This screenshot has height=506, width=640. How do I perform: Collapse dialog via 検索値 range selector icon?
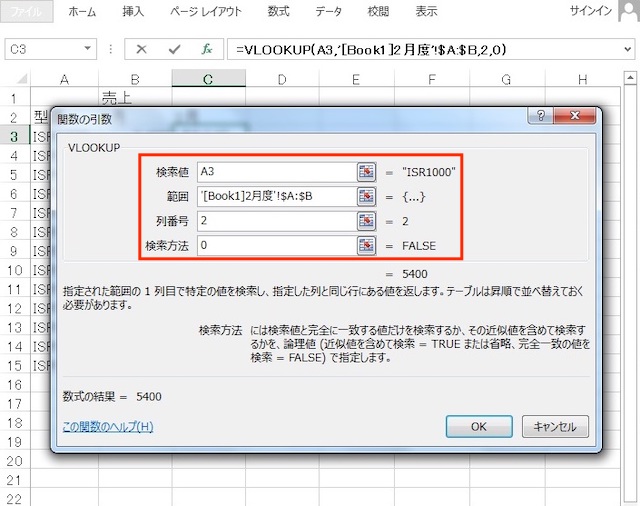tap(366, 172)
